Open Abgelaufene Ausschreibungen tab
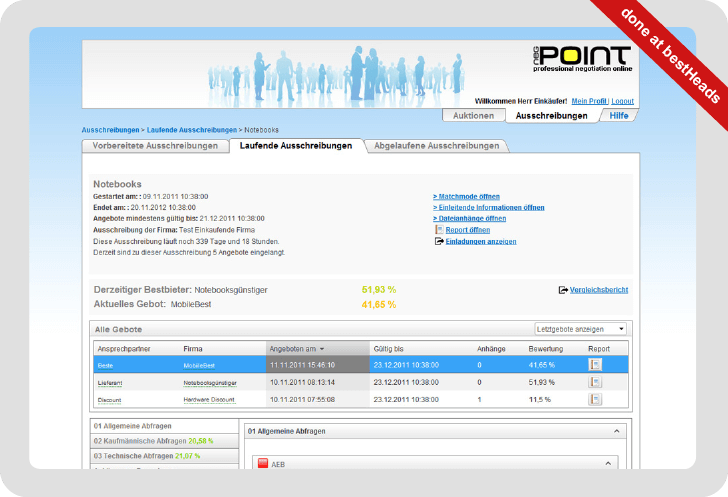 tap(436, 146)
